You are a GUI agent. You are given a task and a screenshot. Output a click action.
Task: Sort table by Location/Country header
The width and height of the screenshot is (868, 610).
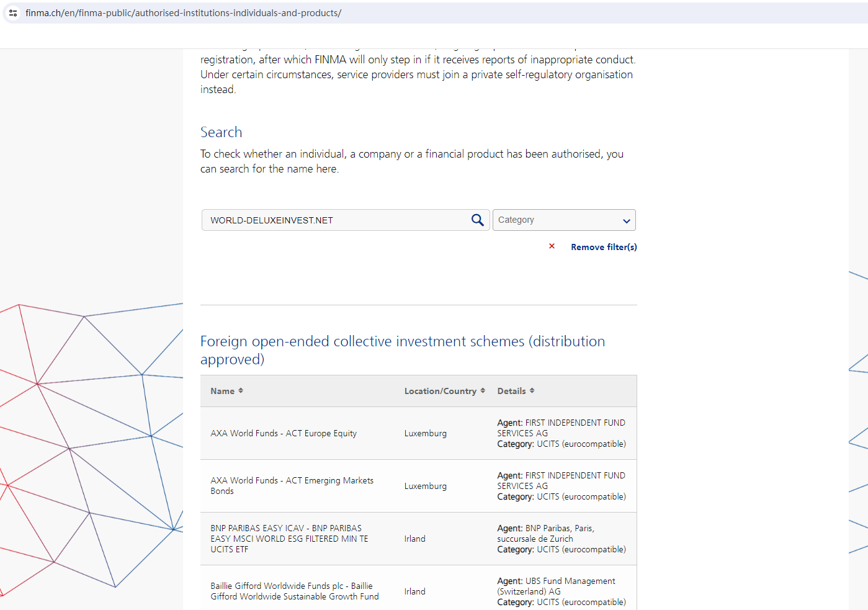point(440,391)
